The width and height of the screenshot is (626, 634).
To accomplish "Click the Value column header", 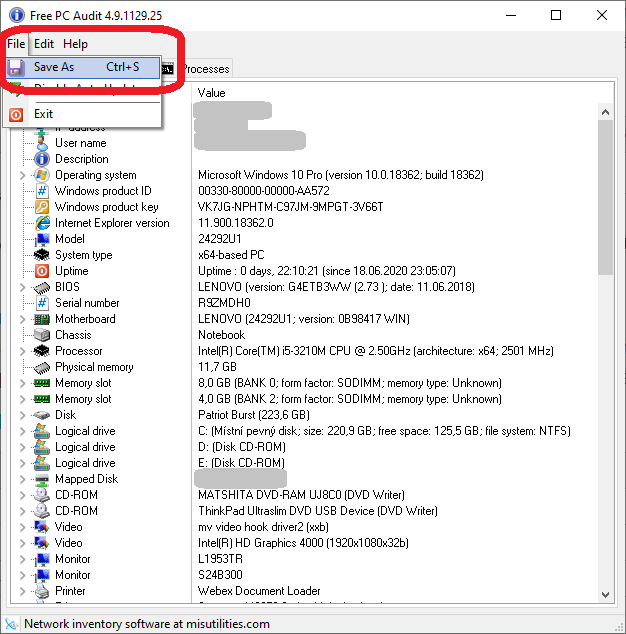I will [211, 93].
